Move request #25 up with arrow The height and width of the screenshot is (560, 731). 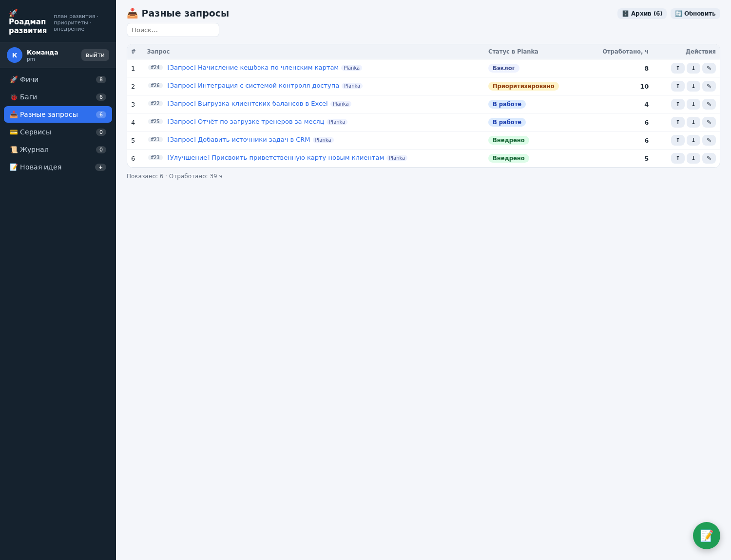pos(677,122)
